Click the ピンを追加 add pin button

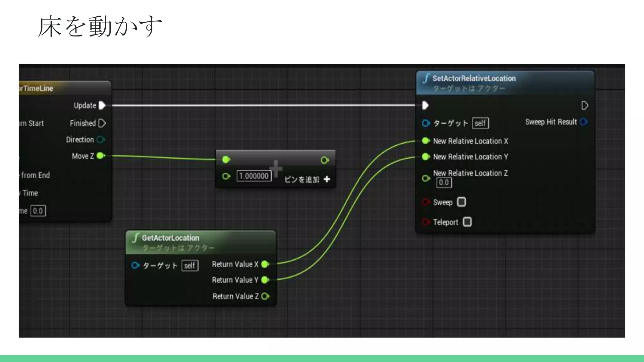pyautogui.click(x=307, y=179)
